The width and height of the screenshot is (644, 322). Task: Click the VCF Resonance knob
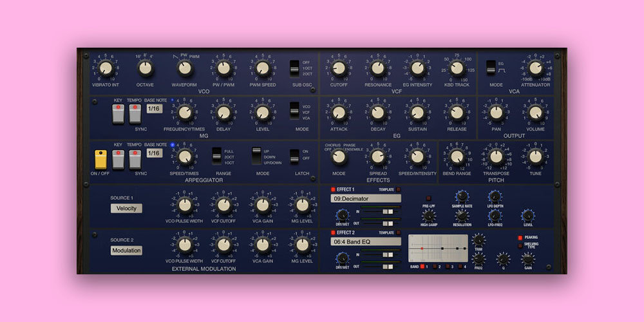pos(378,68)
